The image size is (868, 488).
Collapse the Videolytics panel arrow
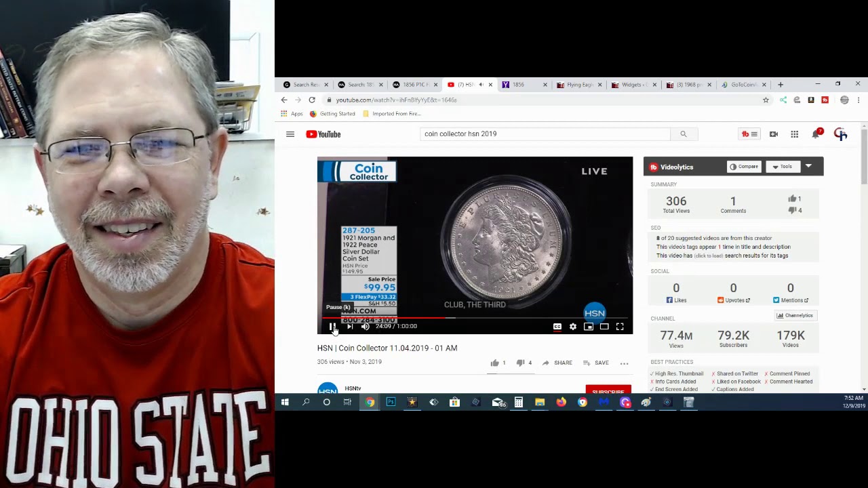tap(808, 166)
